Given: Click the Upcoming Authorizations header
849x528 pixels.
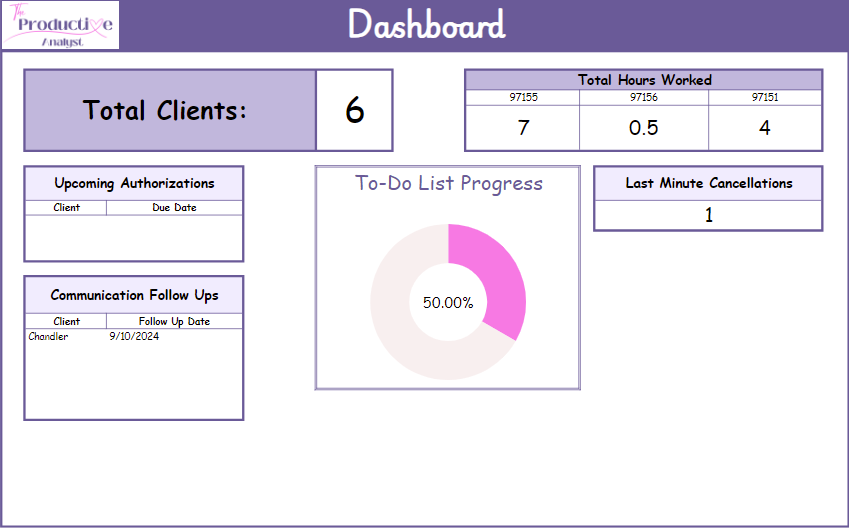Looking at the screenshot, I should tap(134, 184).
